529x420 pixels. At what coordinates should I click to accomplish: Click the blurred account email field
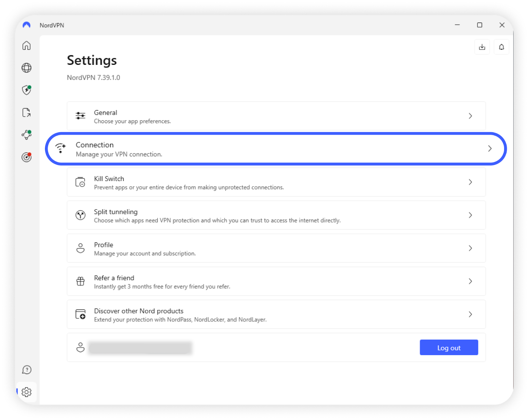140,348
